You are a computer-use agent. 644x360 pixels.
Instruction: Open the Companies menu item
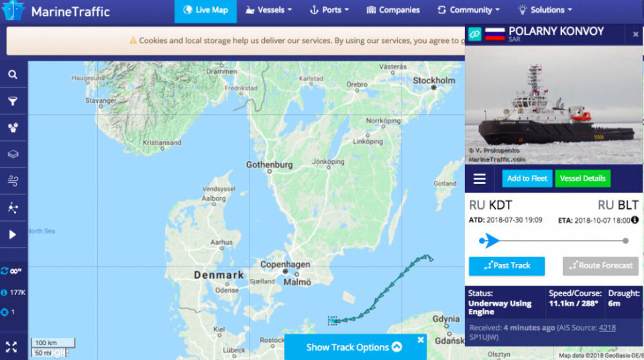[x=393, y=10]
